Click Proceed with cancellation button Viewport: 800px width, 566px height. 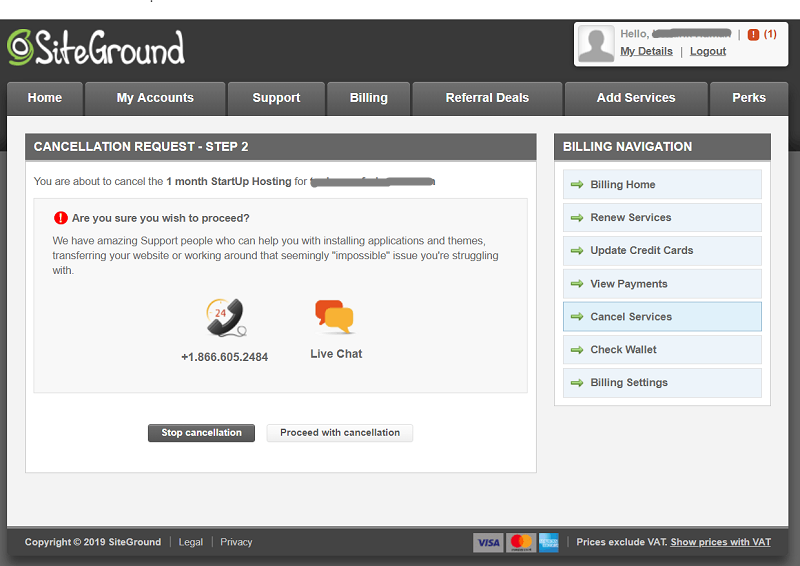click(340, 433)
